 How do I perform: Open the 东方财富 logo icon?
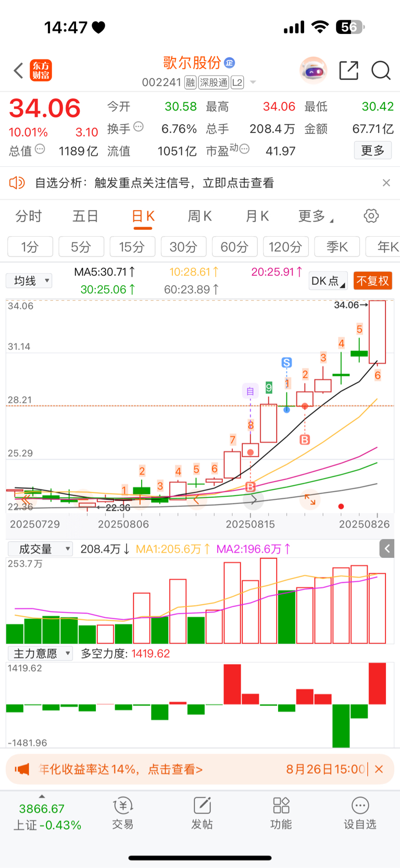[41, 70]
